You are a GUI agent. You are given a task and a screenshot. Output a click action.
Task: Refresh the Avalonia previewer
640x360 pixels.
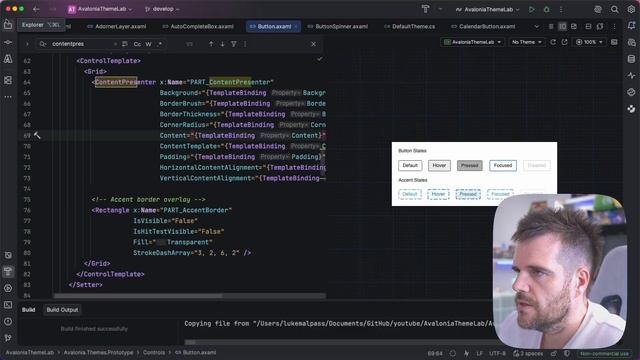coord(553,42)
